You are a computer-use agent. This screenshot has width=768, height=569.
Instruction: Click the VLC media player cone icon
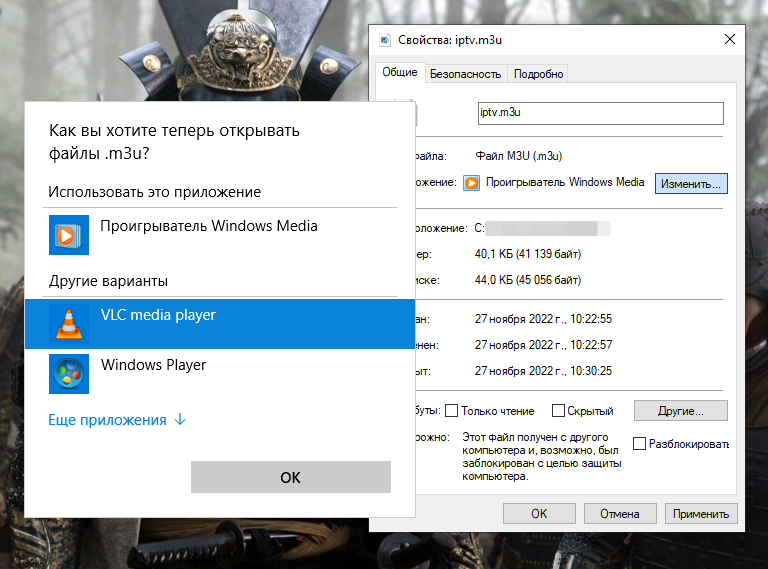69,322
